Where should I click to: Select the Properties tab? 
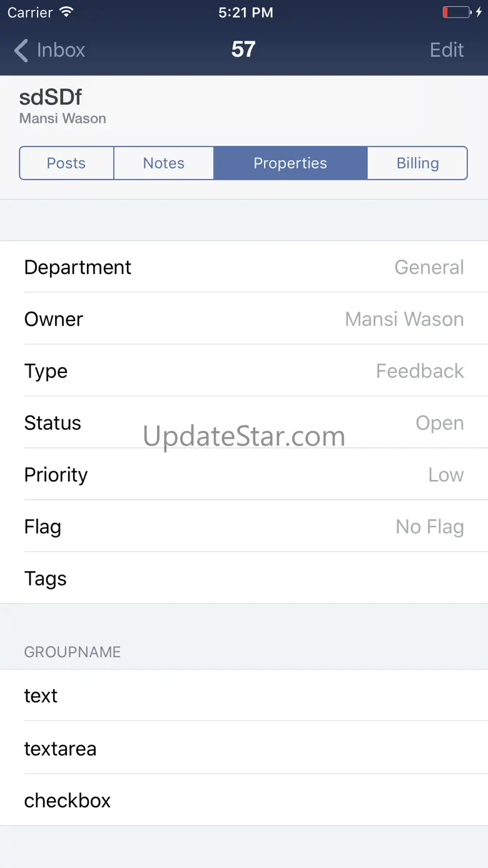(290, 163)
